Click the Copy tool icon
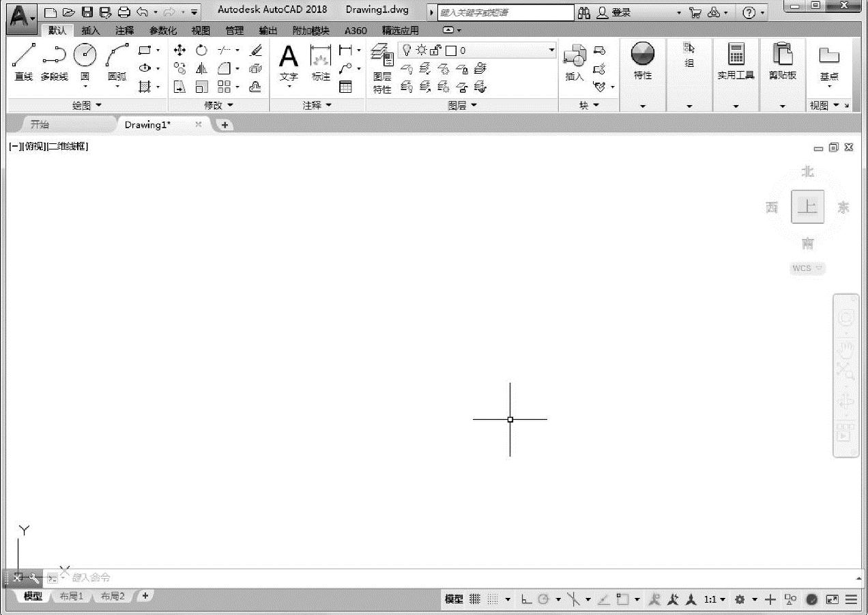Screen dimensions: 868x615 tap(180, 68)
